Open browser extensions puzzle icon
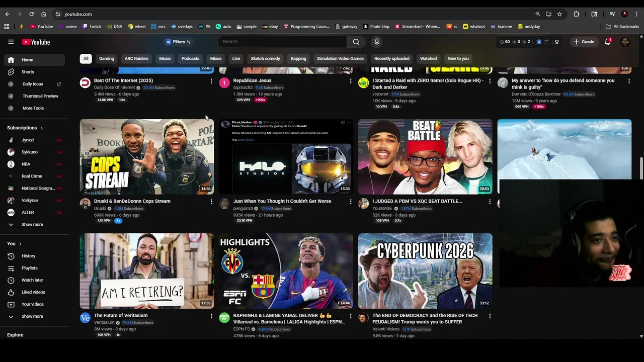This screenshot has width=644, height=362. 577,14
